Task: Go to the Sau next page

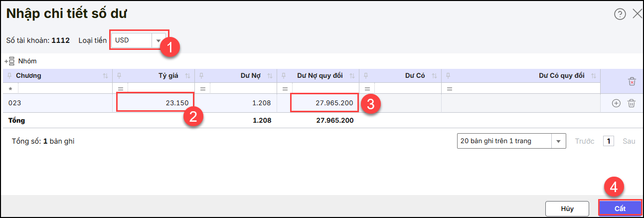Action: (629, 141)
